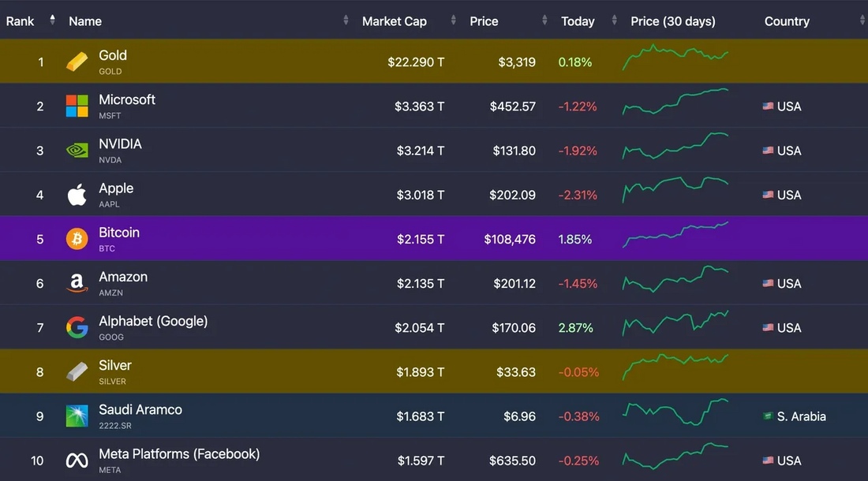
Task: Click the Silver bar icon
Action: pos(77,371)
